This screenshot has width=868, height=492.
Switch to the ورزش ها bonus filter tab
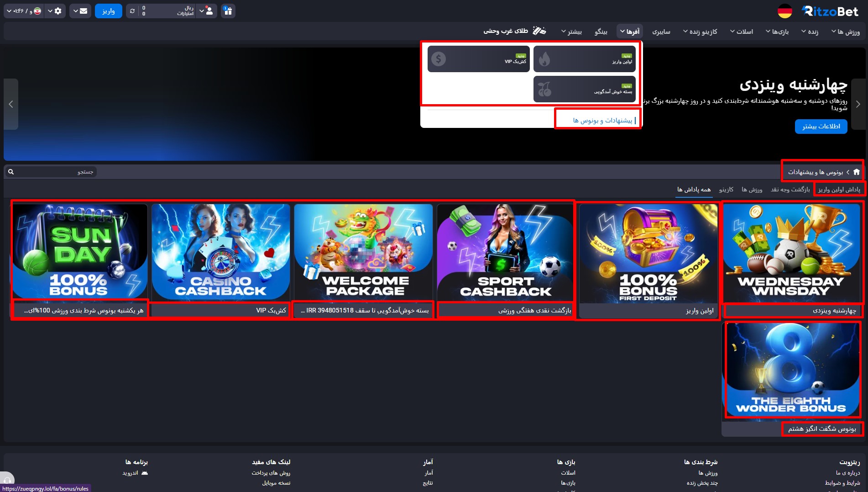752,190
